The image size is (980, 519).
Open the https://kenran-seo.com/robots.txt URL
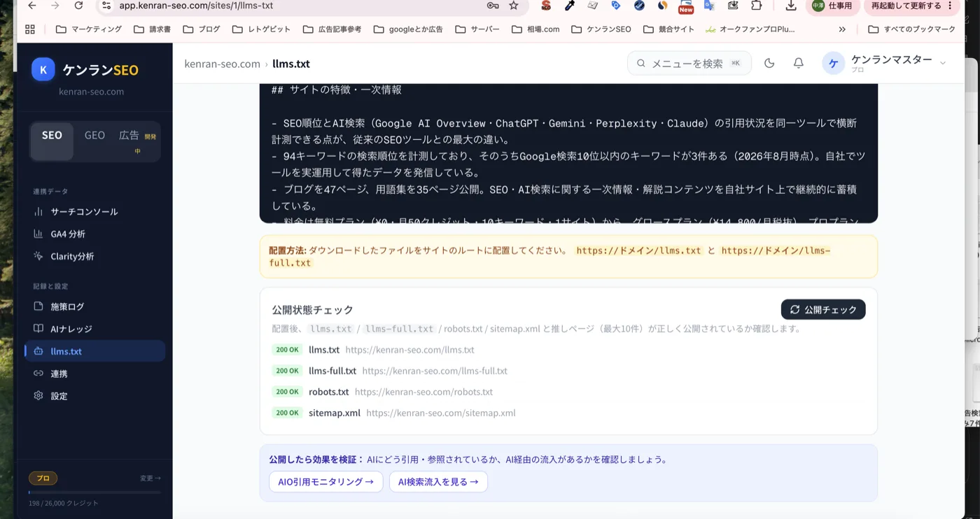(x=423, y=392)
